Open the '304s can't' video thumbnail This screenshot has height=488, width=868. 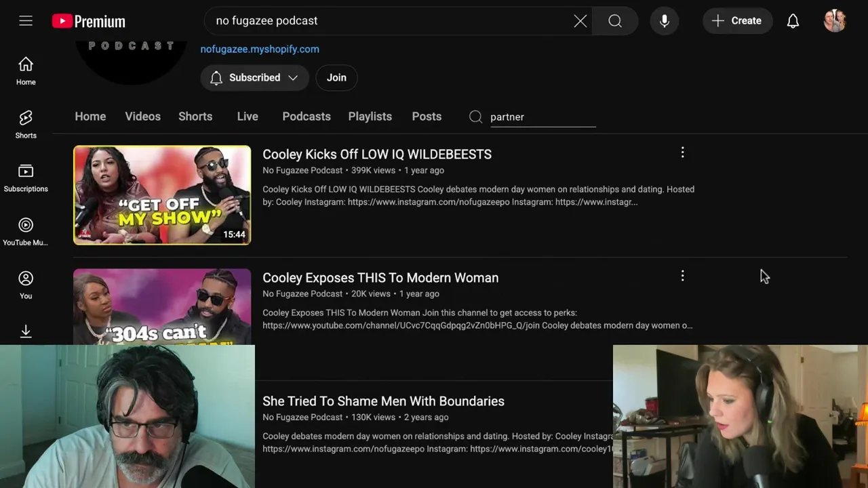point(162,306)
